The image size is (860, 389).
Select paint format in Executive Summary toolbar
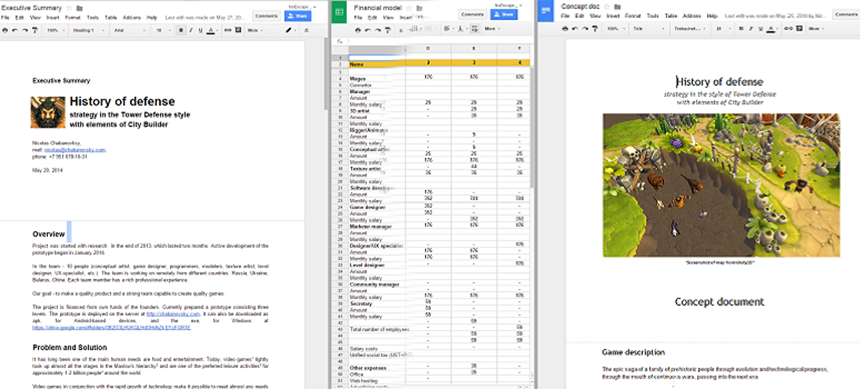click(x=35, y=30)
